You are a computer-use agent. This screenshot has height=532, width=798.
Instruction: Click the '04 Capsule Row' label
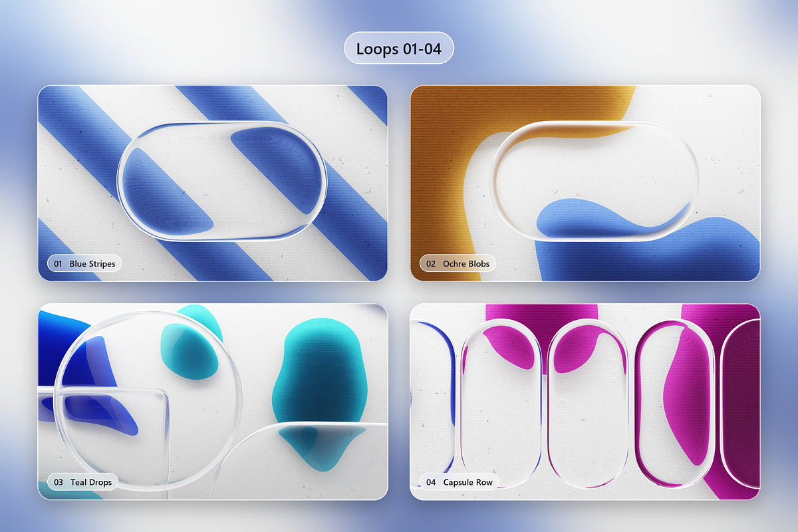(x=460, y=482)
